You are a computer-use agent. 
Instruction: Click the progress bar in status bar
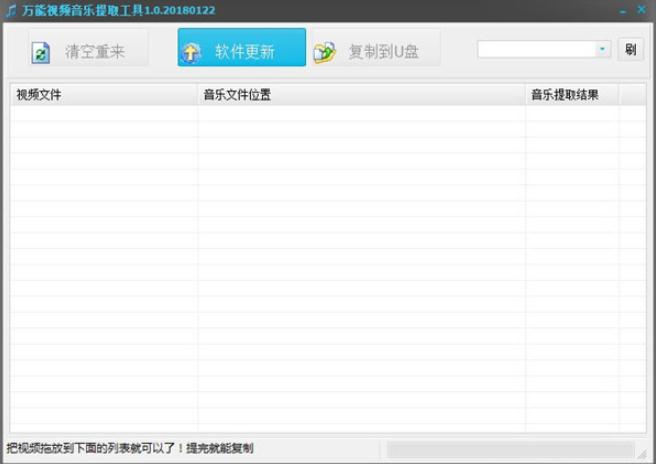click(x=510, y=450)
